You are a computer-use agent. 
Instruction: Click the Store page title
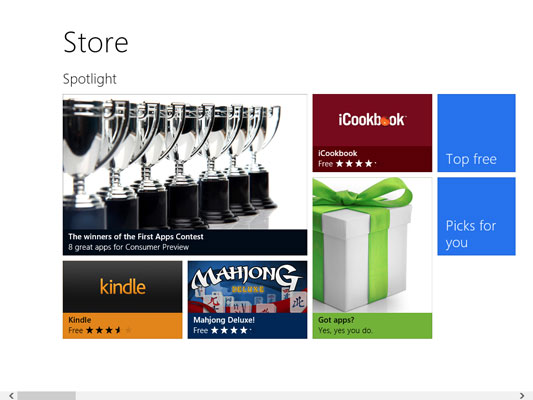tap(96, 42)
